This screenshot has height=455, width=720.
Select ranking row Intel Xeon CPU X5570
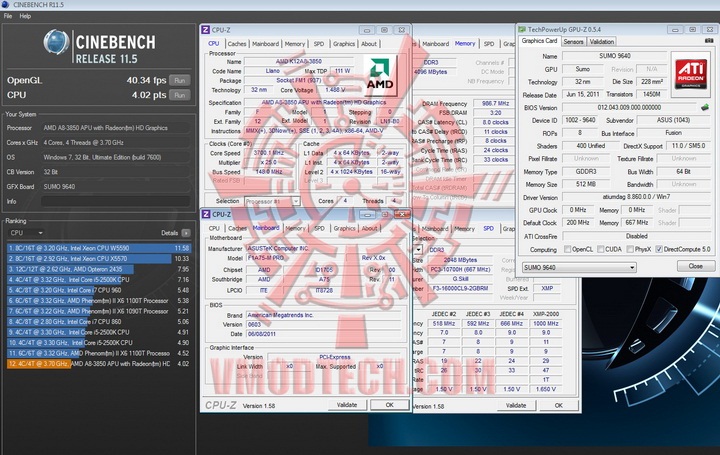[x=99, y=258]
